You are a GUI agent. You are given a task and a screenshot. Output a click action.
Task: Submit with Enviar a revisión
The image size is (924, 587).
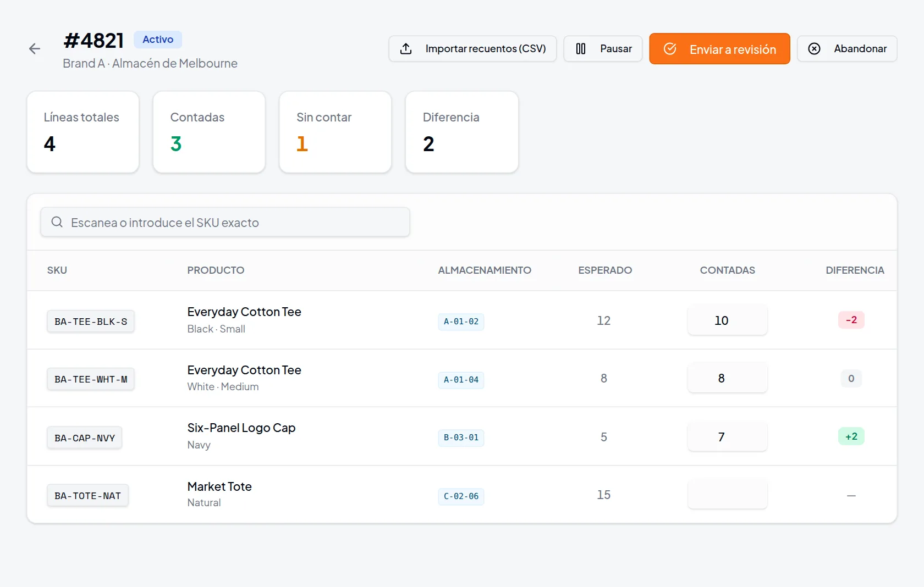[719, 49]
